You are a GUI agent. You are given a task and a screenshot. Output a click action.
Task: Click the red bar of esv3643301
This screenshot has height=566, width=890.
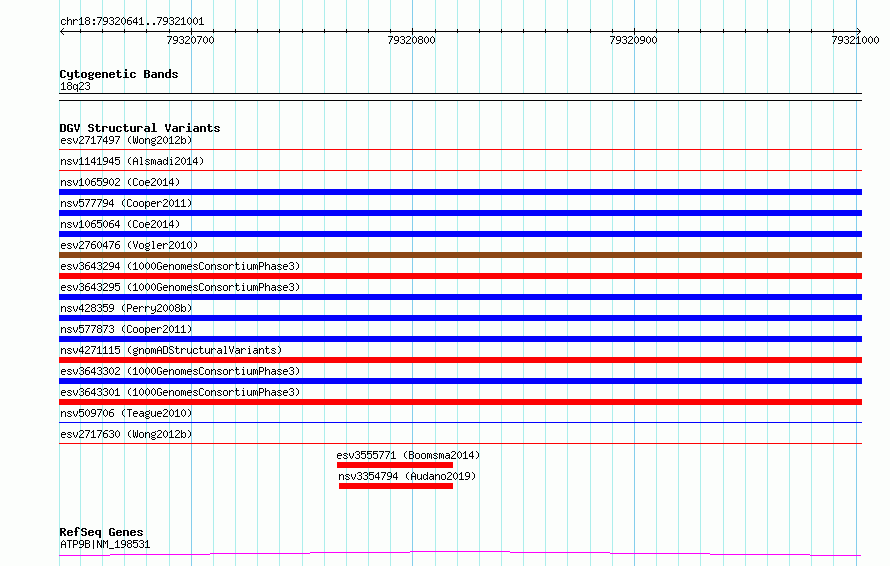coord(460,402)
